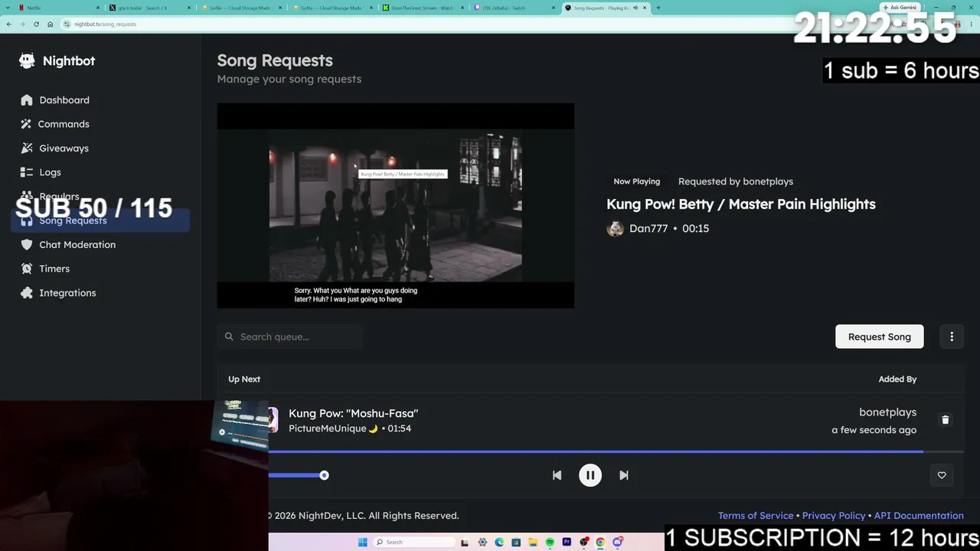Switch to the first Gofile Cloud Storage tab
The image size is (980, 551).
pos(240,8)
